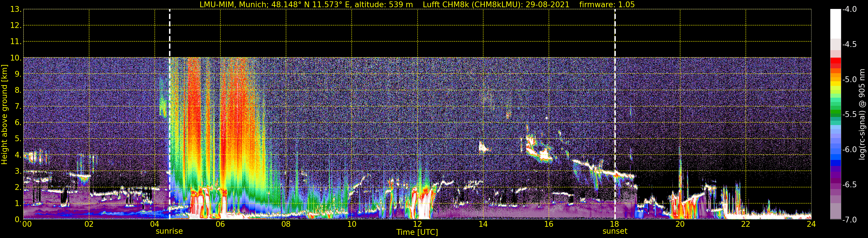Click the 'Lufft CHM8k (CHM8kLMU): 29-08-2021' title text

496,5
